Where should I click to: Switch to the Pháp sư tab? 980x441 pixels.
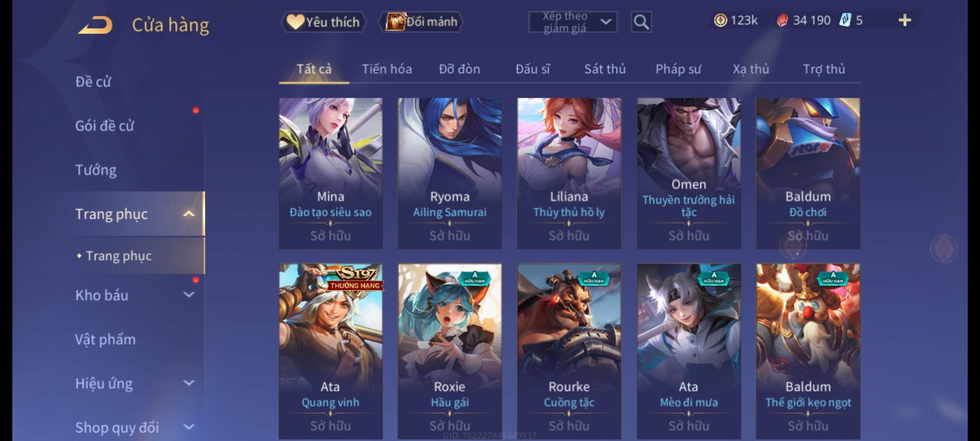(x=678, y=69)
